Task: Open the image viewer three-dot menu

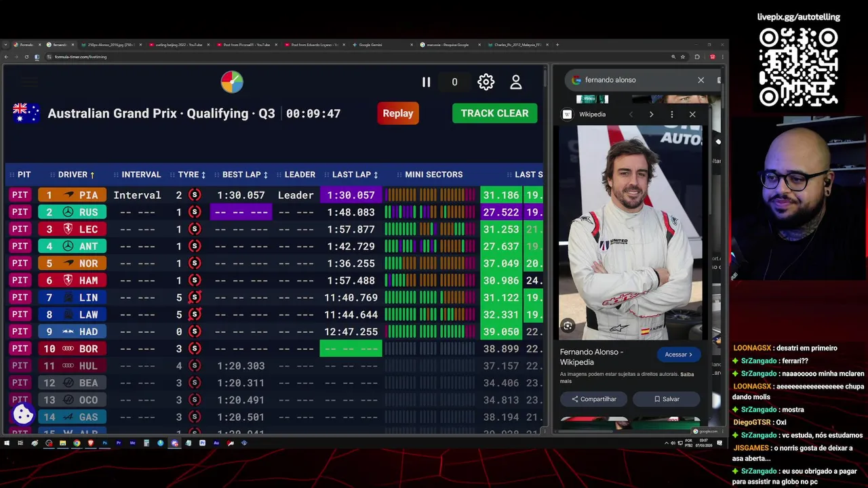Action: [x=671, y=115]
